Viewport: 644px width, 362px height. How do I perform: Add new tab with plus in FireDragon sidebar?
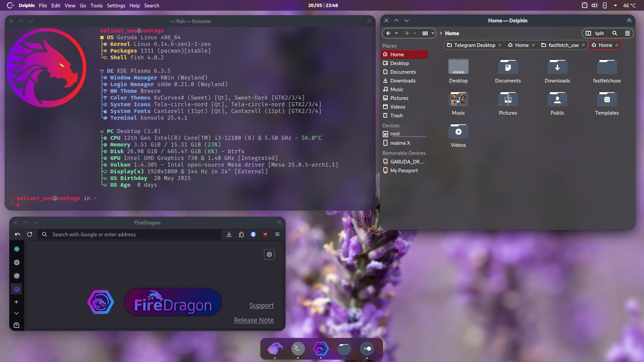point(16,302)
